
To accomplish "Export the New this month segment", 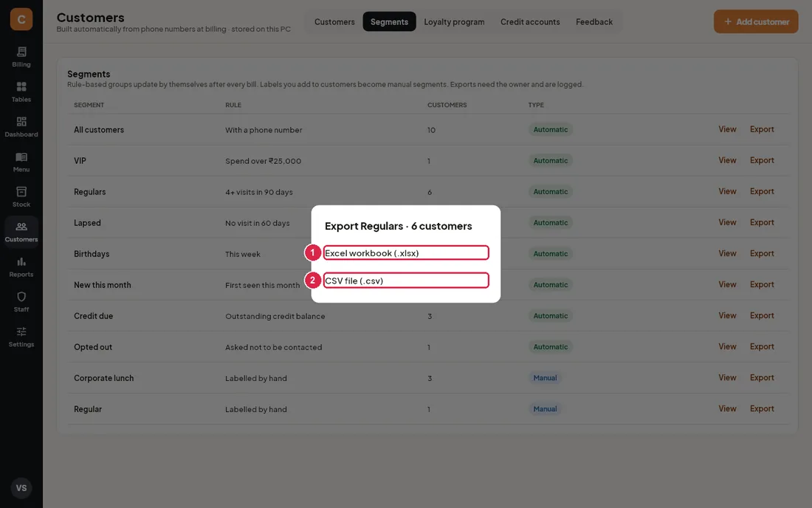I will tap(762, 285).
